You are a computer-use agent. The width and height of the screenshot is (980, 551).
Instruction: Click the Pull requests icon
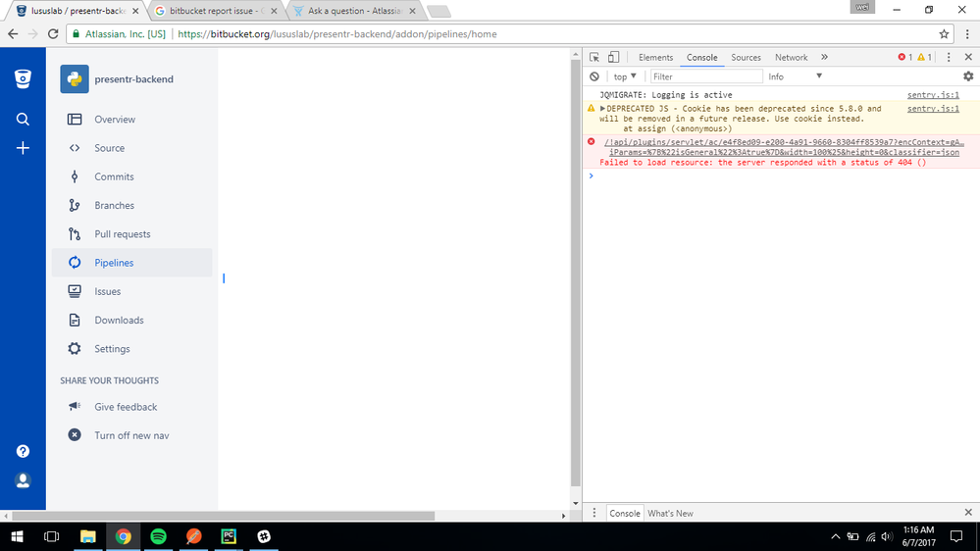75,234
